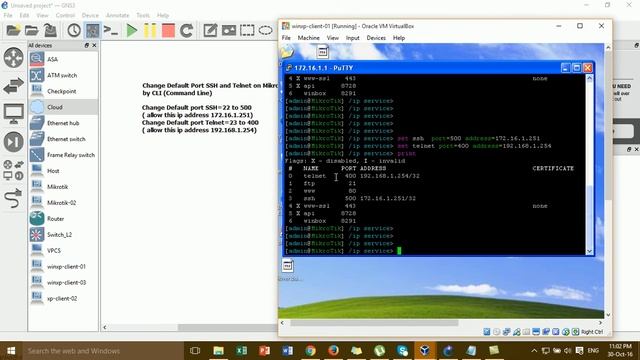The width and height of the screenshot is (640, 360).
Task: Browse routers in GNS3 sidebar
Action: tap(13, 58)
